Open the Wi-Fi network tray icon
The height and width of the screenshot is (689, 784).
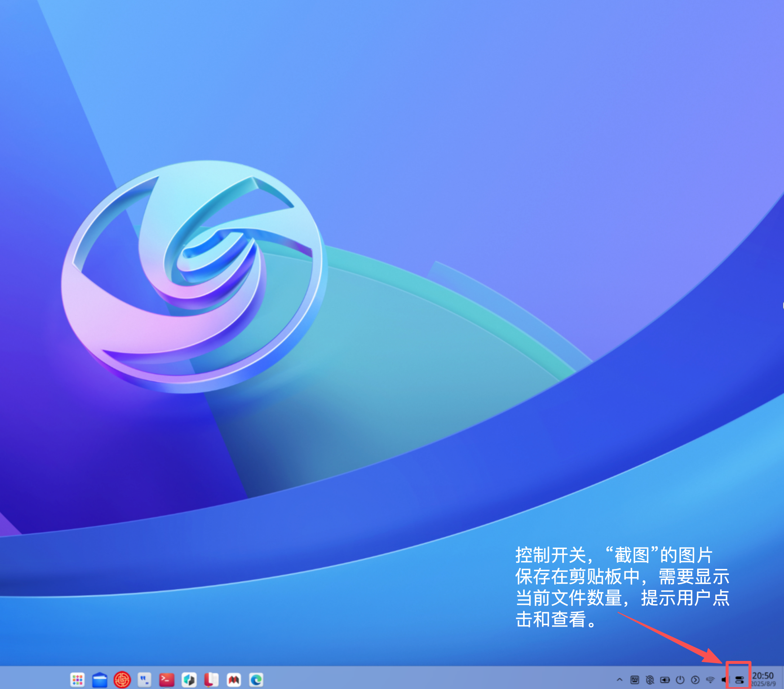pos(710,679)
